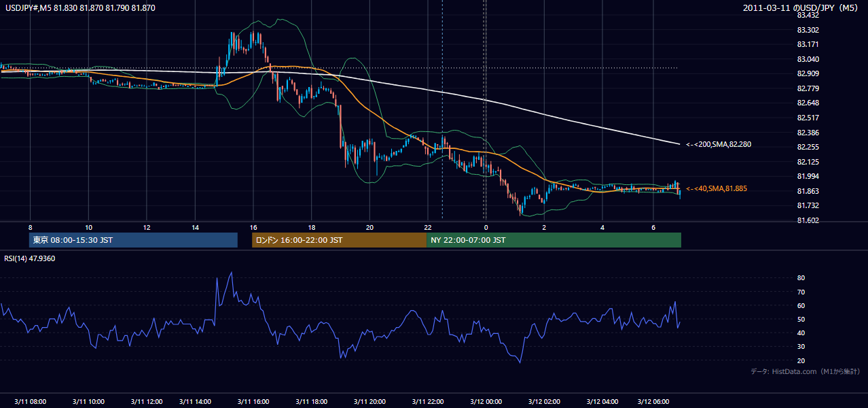Click the 3/12 06:00 date axis label
The height and width of the screenshot is (408, 868).
[653, 402]
